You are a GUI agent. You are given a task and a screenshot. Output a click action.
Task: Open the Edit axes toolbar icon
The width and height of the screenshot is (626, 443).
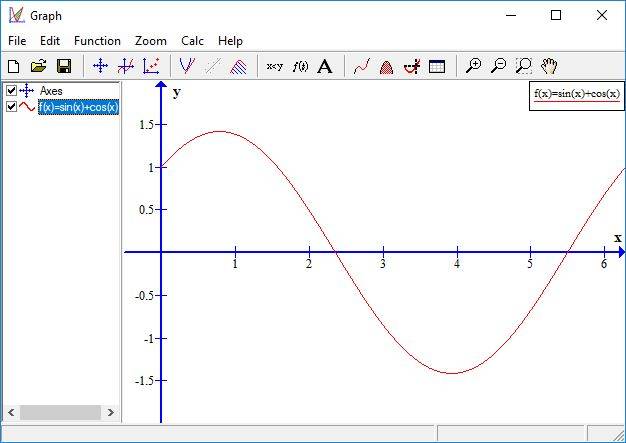pyautogui.click(x=100, y=66)
